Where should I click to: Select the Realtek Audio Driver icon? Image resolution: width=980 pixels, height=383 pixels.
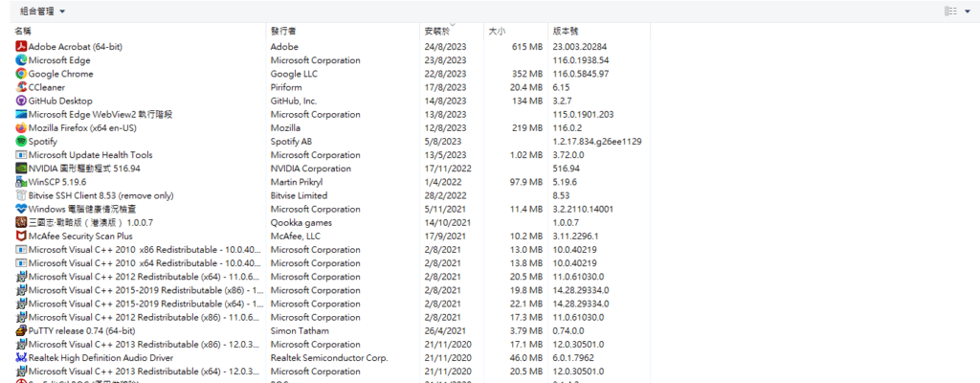coord(21,358)
